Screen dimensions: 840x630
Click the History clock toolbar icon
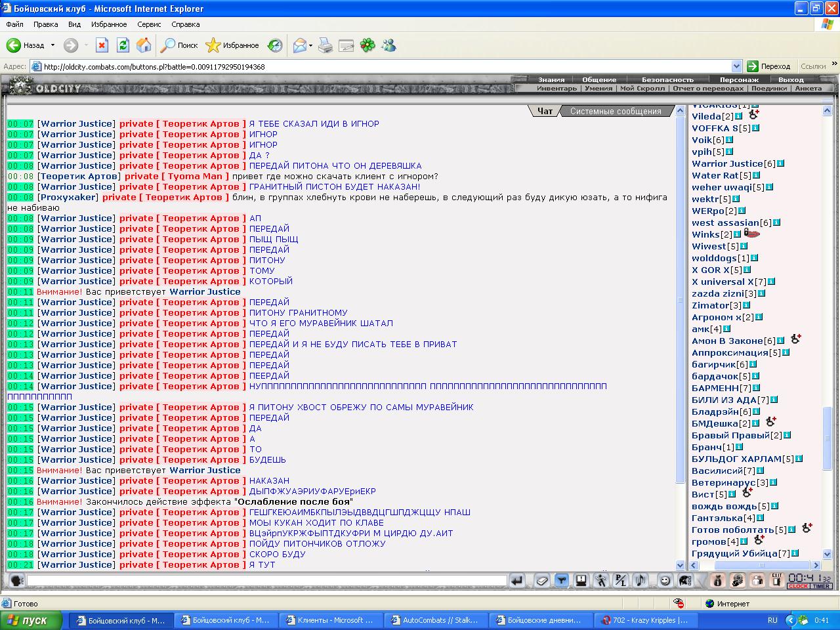pyautogui.click(x=275, y=45)
